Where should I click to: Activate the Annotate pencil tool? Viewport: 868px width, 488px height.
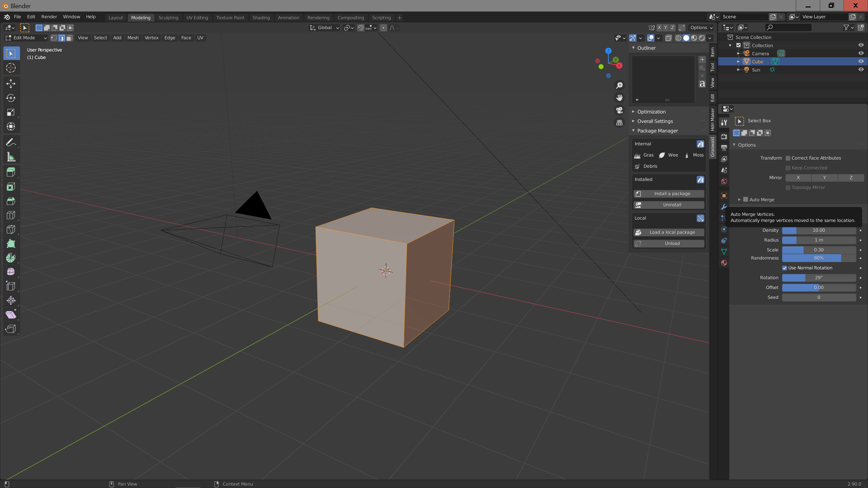(11, 143)
